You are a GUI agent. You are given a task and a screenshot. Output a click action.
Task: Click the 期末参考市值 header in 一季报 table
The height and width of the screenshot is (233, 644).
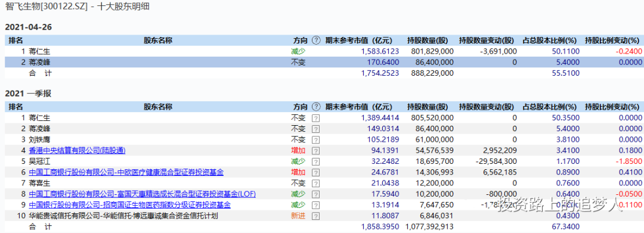pos(358,107)
